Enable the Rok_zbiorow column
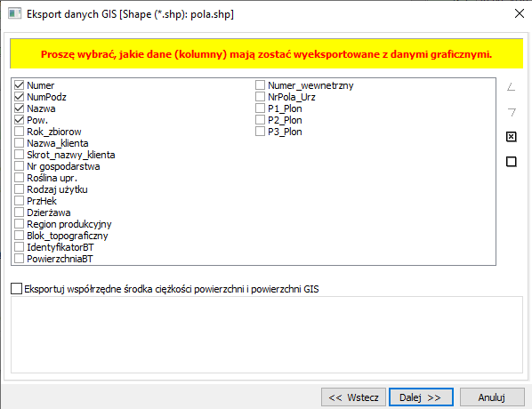The height and width of the screenshot is (409, 532). pyautogui.click(x=20, y=132)
